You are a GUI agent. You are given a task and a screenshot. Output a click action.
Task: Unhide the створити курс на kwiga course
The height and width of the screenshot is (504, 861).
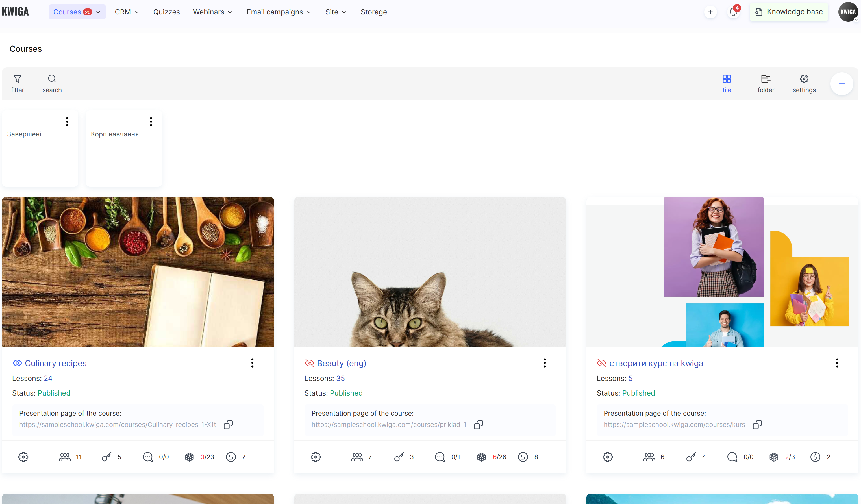pos(601,363)
